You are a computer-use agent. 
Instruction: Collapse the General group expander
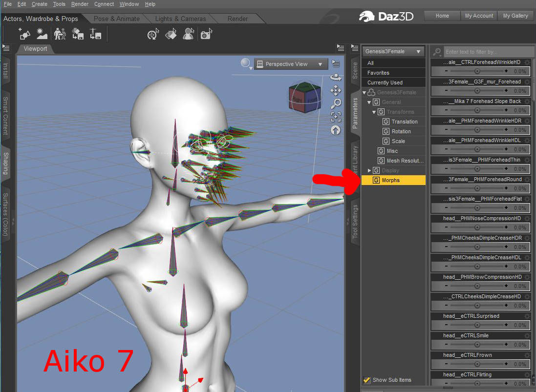pyautogui.click(x=369, y=102)
